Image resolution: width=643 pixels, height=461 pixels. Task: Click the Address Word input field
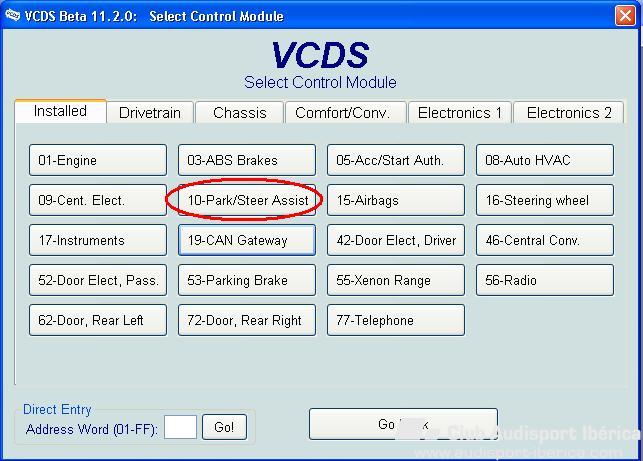click(x=180, y=427)
